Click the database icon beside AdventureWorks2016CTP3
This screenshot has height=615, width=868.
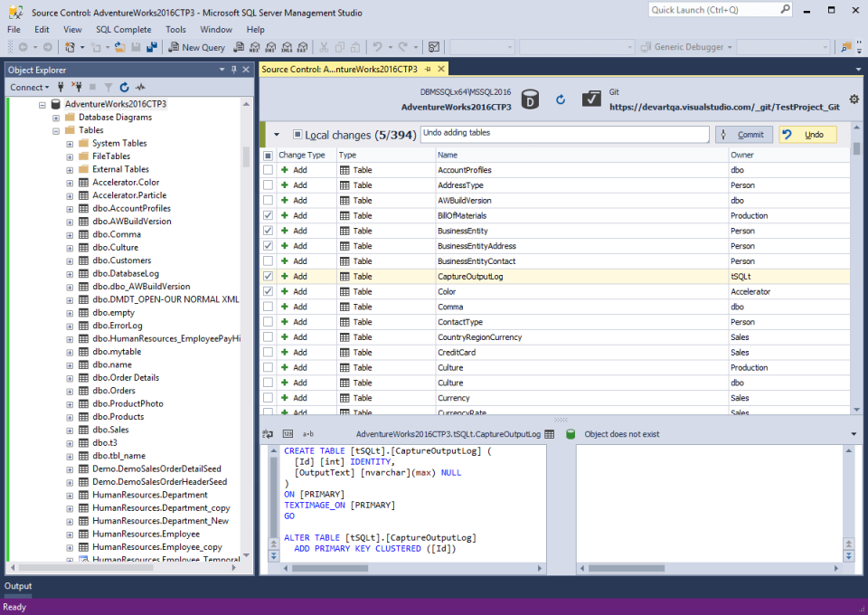click(531, 99)
